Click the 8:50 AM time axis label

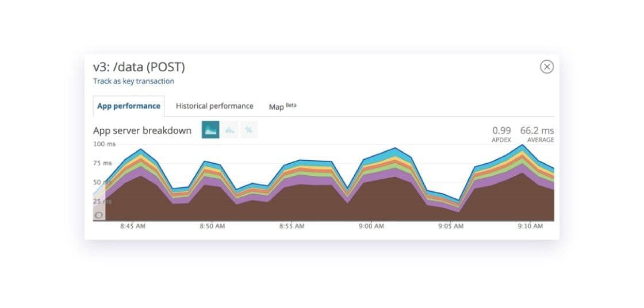pos(212,226)
